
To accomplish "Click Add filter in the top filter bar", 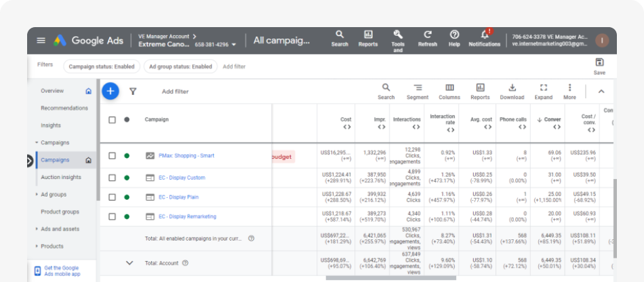I will point(234,66).
